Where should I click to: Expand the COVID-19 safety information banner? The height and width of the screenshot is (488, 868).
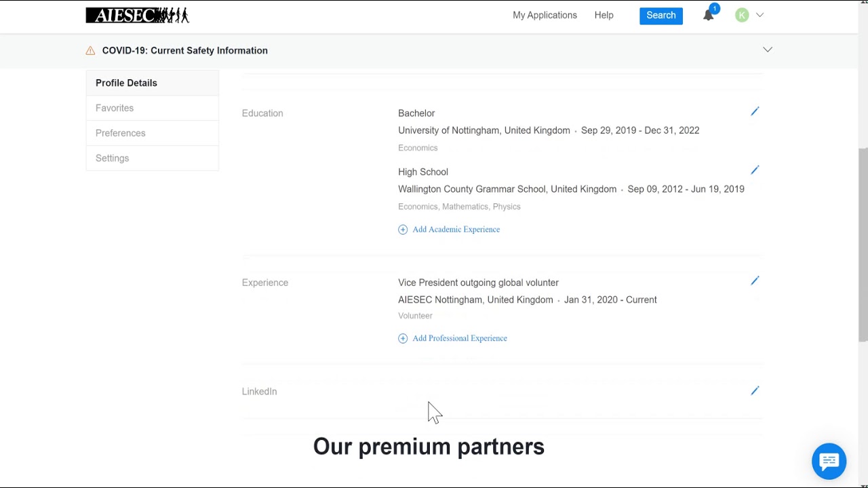point(768,50)
